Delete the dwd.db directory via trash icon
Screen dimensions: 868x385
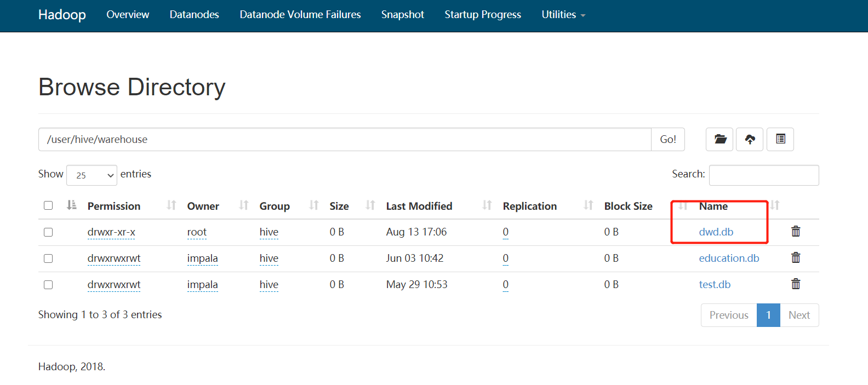pos(796,232)
